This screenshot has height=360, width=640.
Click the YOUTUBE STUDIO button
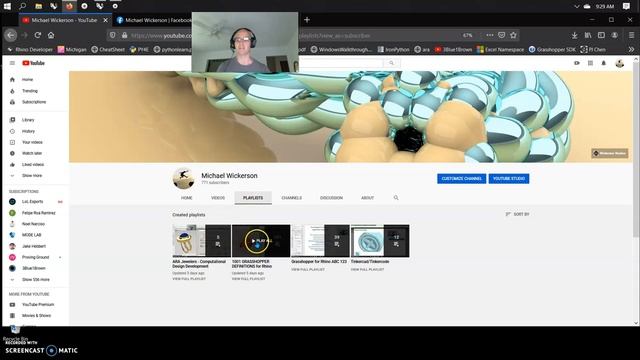pyautogui.click(x=509, y=178)
